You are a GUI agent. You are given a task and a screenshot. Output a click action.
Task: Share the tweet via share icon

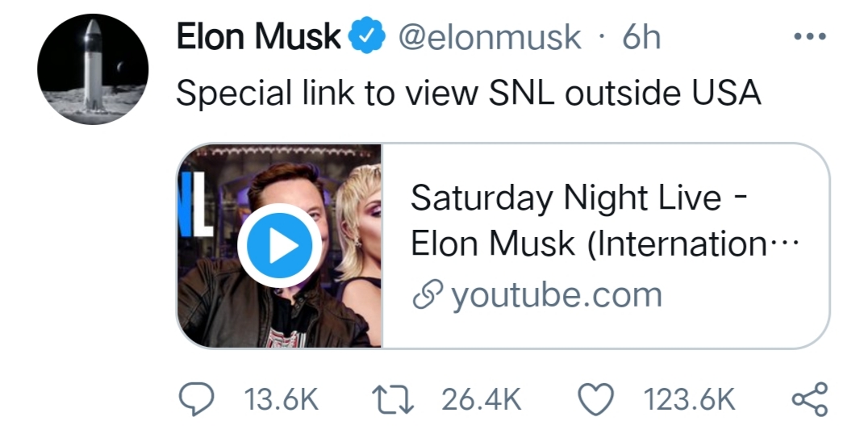(809, 398)
